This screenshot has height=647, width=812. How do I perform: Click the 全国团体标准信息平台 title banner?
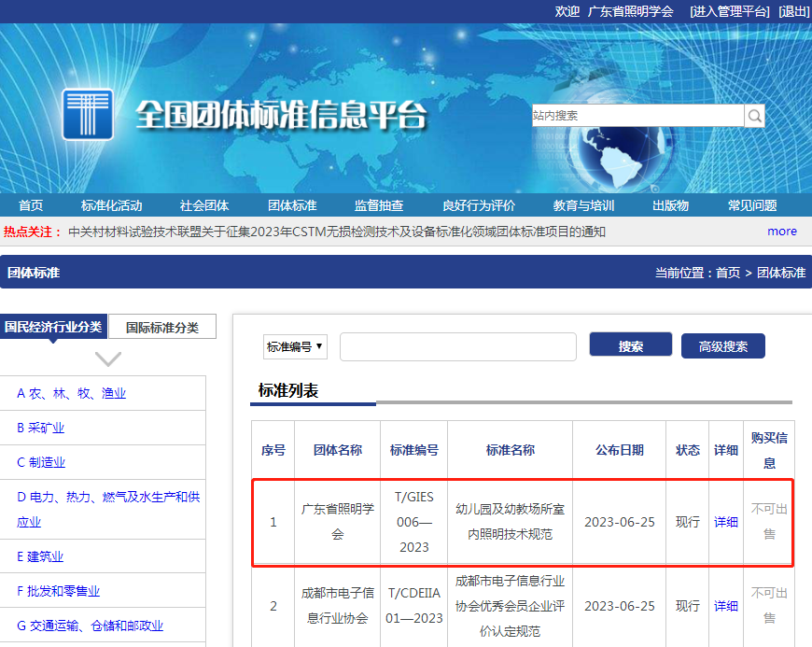click(x=281, y=115)
